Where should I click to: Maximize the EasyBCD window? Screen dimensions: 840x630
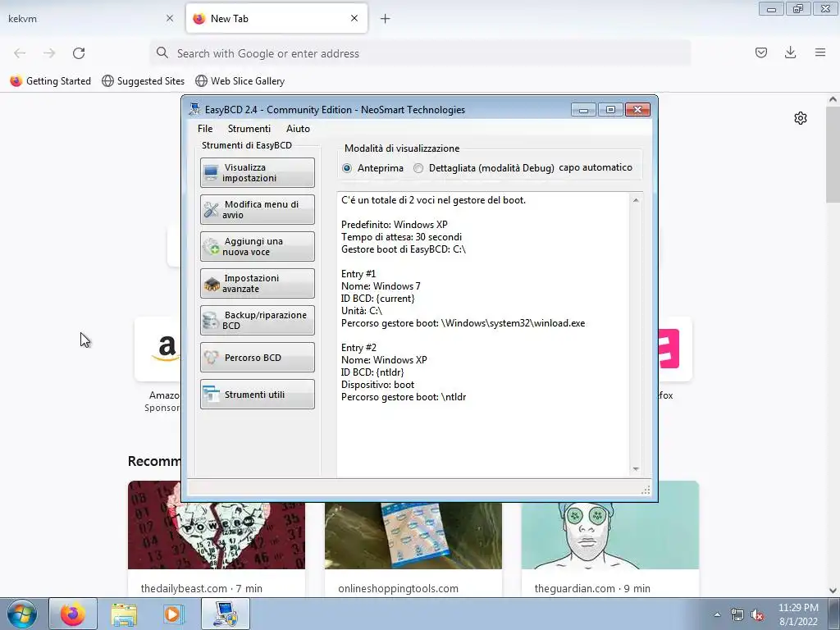click(610, 110)
